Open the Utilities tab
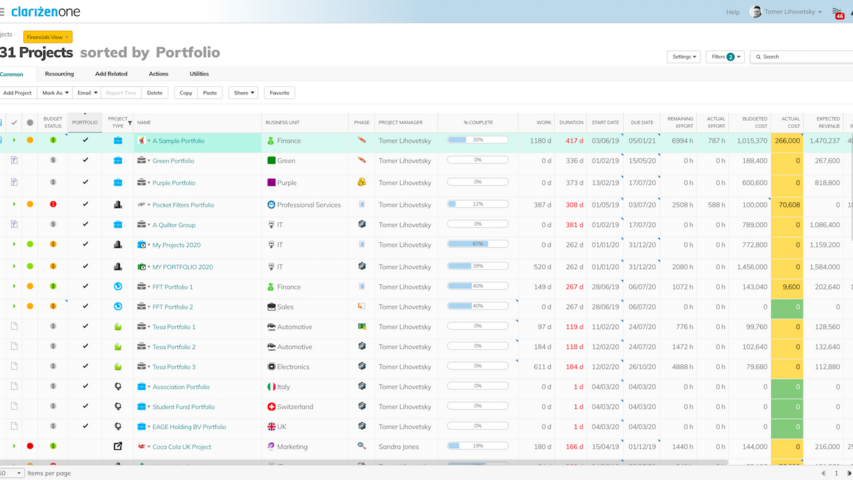The width and height of the screenshot is (853, 480). [199, 74]
